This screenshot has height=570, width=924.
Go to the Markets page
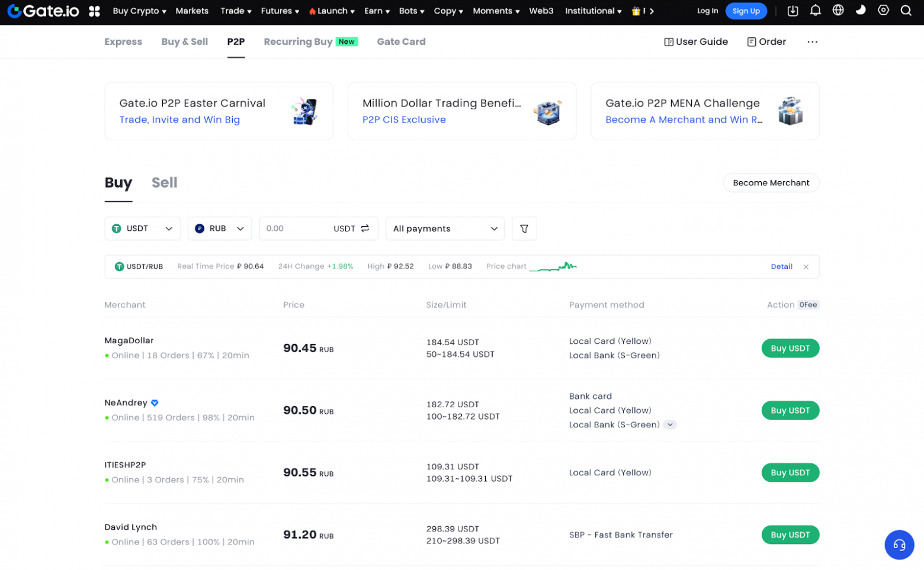coord(192,11)
